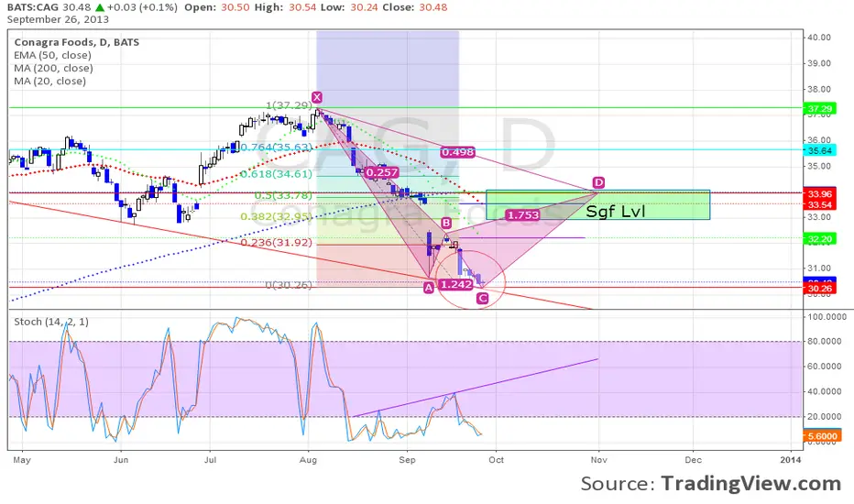Click the 1.242 ratio label
The image size is (854, 504).
(456, 284)
